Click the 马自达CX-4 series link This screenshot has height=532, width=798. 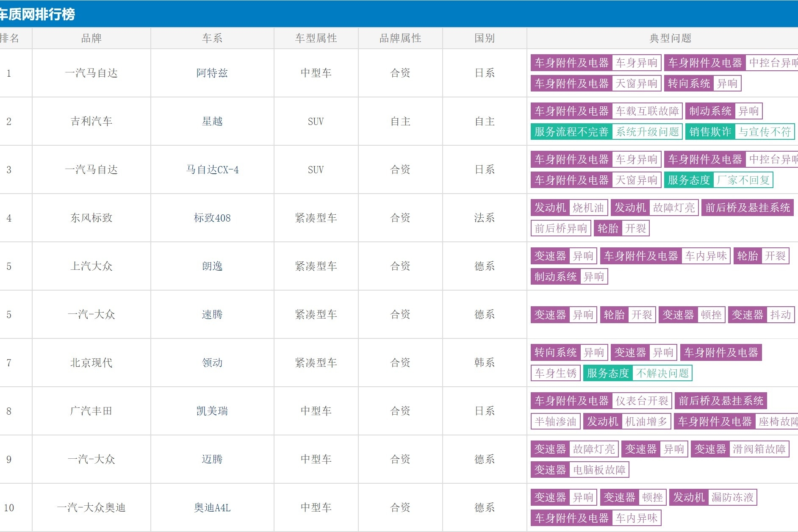click(x=212, y=170)
